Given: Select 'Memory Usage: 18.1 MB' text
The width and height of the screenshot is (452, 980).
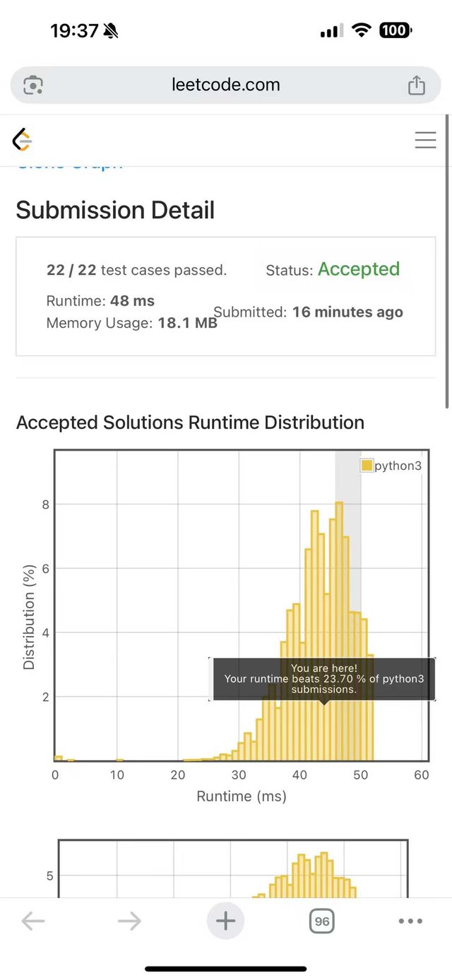Looking at the screenshot, I should [132, 324].
